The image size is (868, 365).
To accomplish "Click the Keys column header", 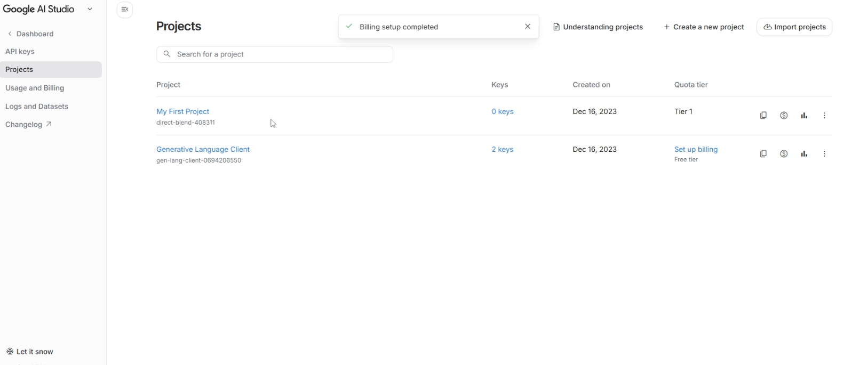I will click(x=500, y=85).
